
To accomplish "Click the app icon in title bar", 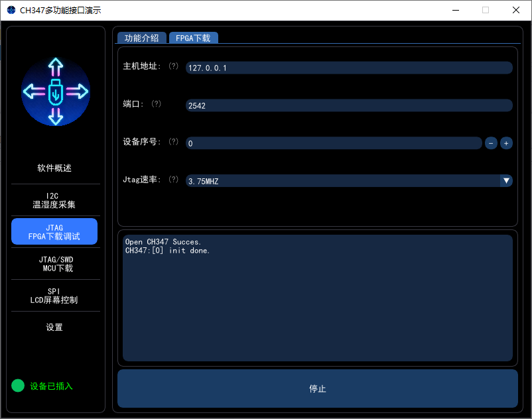I will coord(11,10).
